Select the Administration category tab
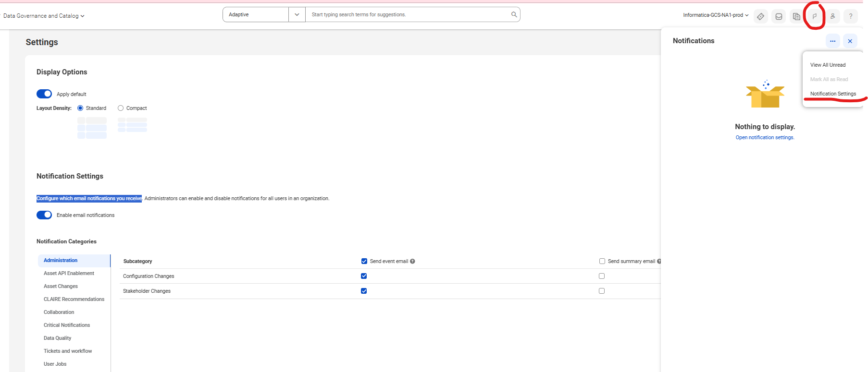 [74, 261]
